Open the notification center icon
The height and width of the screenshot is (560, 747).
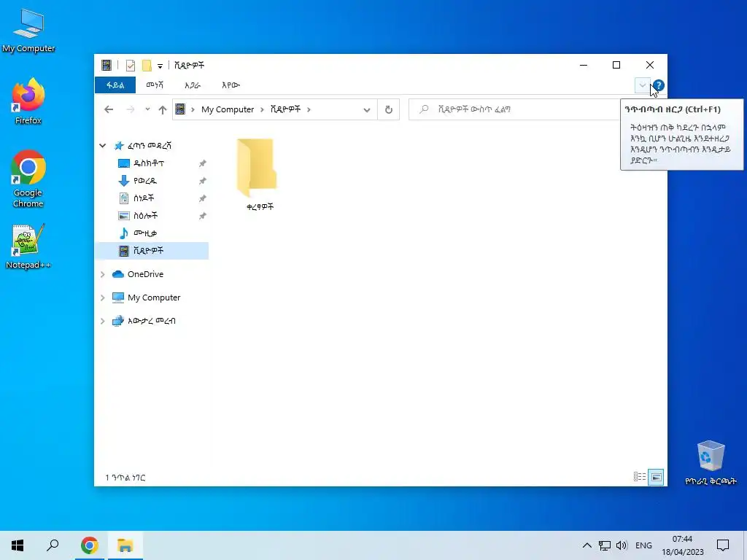pyautogui.click(x=723, y=545)
